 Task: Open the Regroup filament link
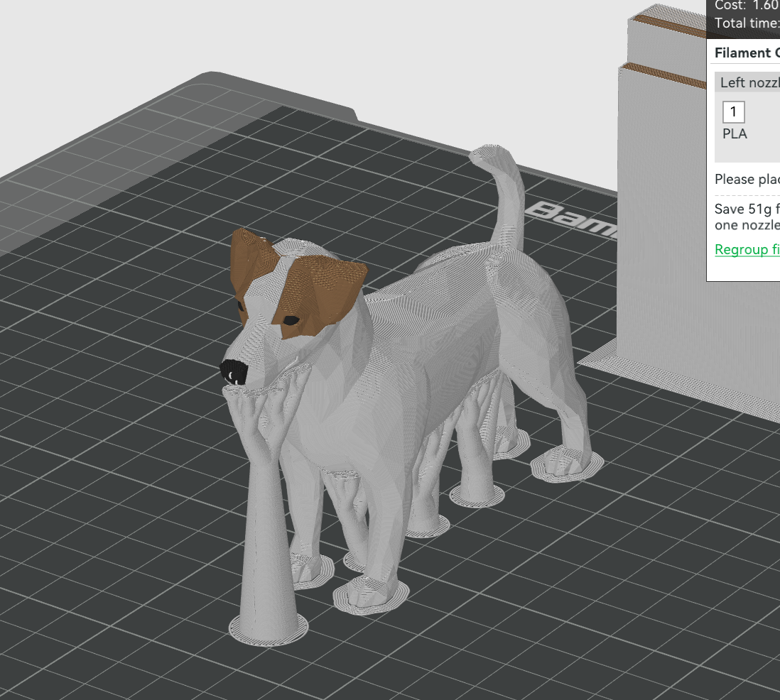point(747,249)
